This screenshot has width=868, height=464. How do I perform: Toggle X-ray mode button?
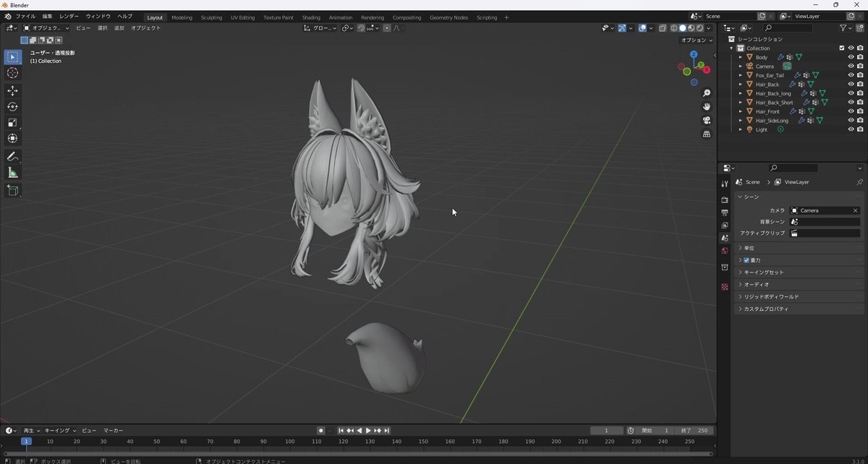tap(662, 28)
